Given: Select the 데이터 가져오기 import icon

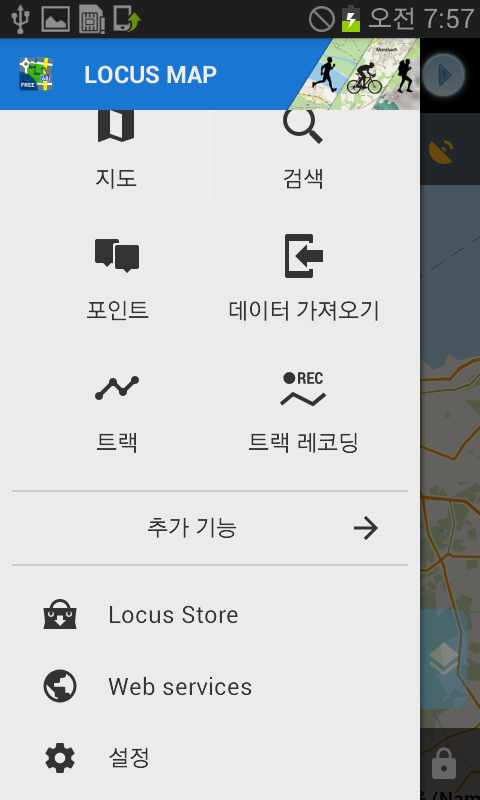Looking at the screenshot, I should (304, 256).
